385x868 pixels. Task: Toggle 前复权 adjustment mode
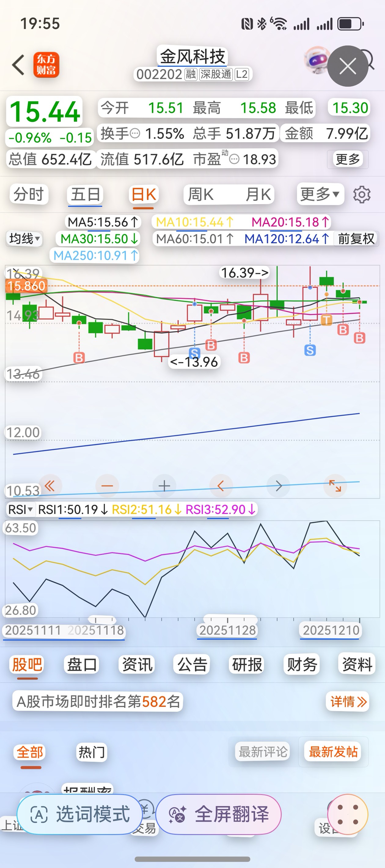pyautogui.click(x=356, y=239)
